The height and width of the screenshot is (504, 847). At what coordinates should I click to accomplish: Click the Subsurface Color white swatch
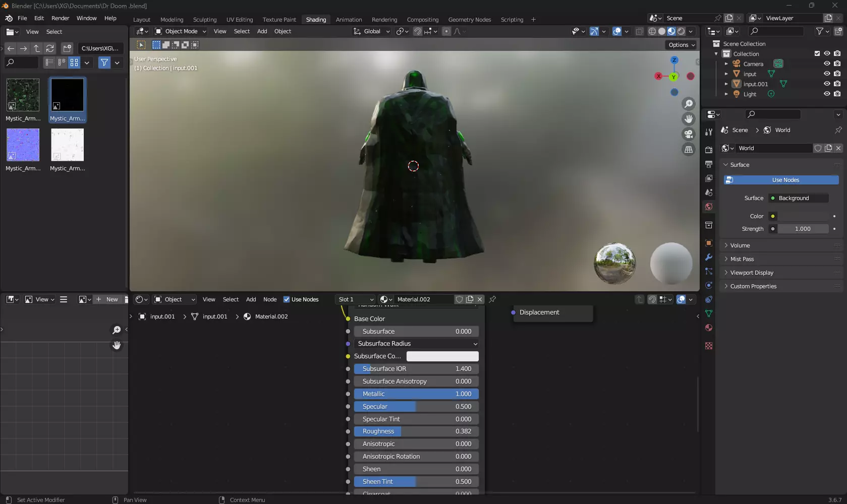(442, 356)
